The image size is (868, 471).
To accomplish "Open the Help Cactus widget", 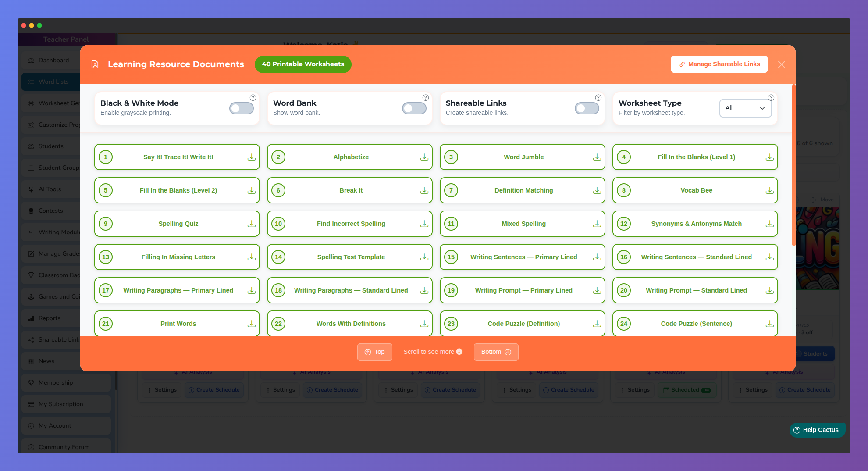I will (817, 430).
